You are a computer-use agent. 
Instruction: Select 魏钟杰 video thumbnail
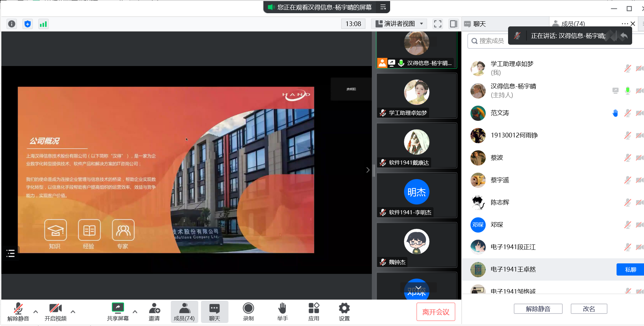click(x=417, y=245)
